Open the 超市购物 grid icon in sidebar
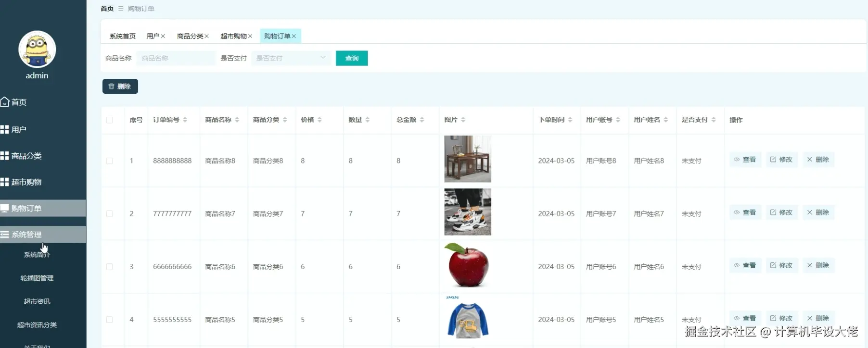 [5, 182]
